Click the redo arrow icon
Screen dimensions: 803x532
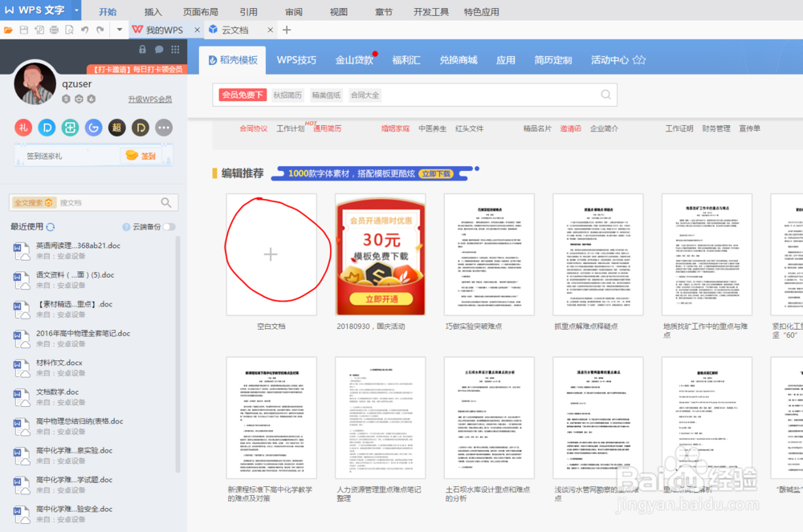(100, 30)
